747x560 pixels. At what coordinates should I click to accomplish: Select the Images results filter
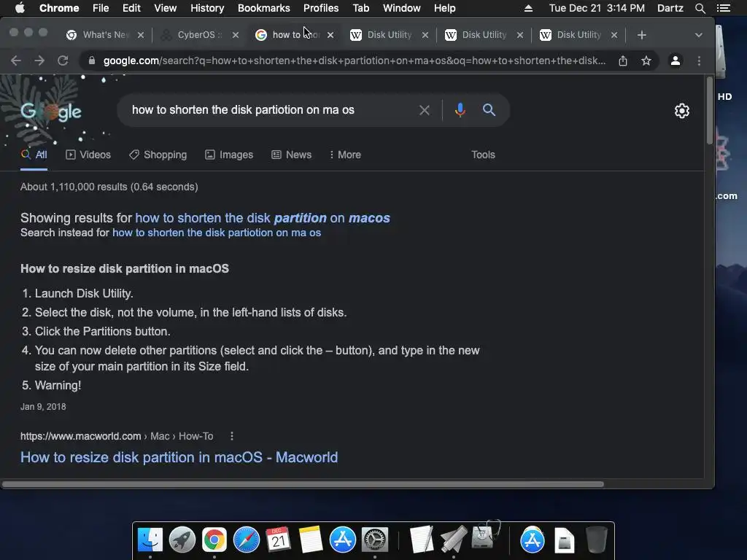229,155
